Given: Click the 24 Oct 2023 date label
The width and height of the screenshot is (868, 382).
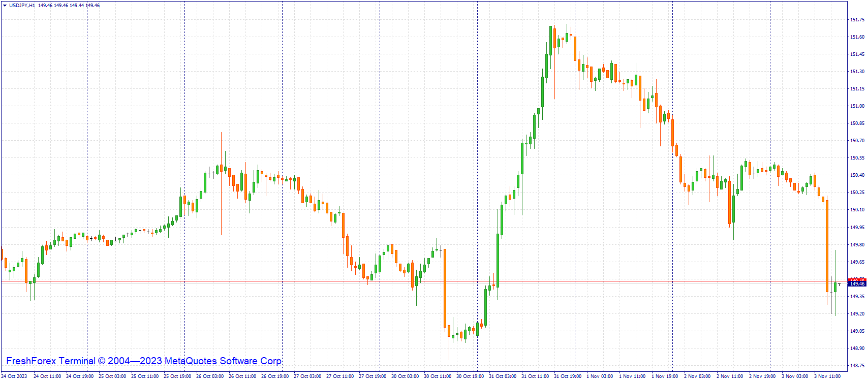Looking at the screenshot, I should coord(14,376).
